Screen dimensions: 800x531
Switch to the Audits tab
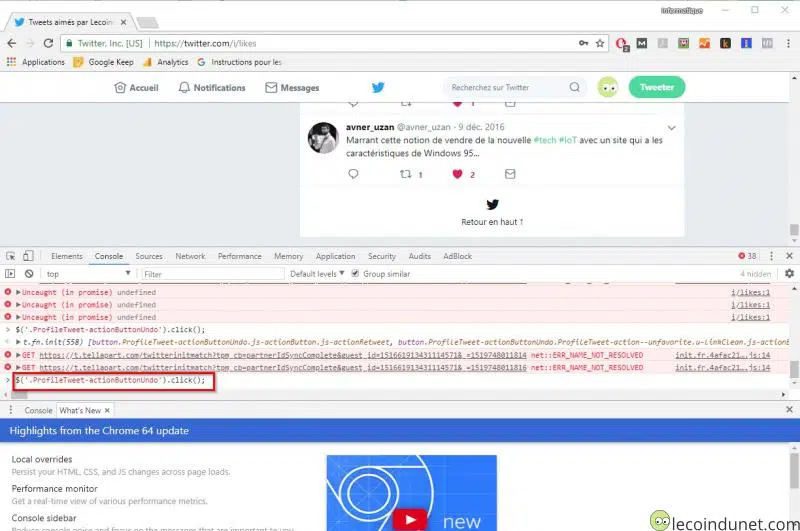[x=419, y=256]
